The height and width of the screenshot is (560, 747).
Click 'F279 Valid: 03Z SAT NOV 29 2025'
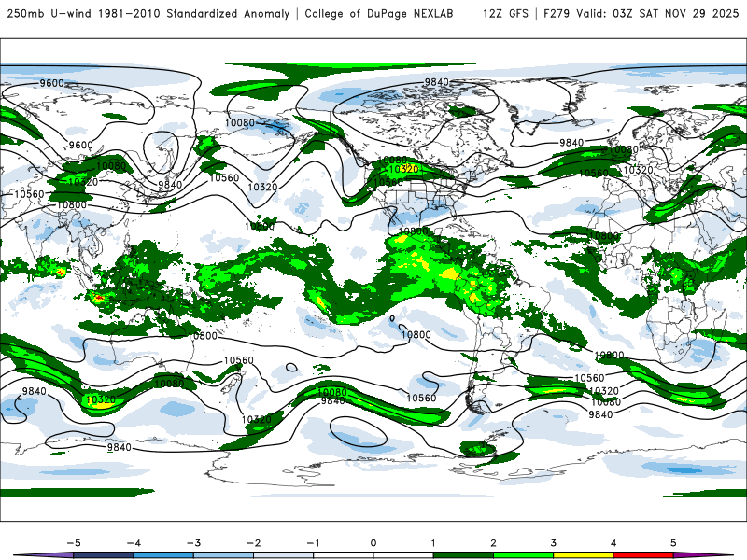[641, 14]
